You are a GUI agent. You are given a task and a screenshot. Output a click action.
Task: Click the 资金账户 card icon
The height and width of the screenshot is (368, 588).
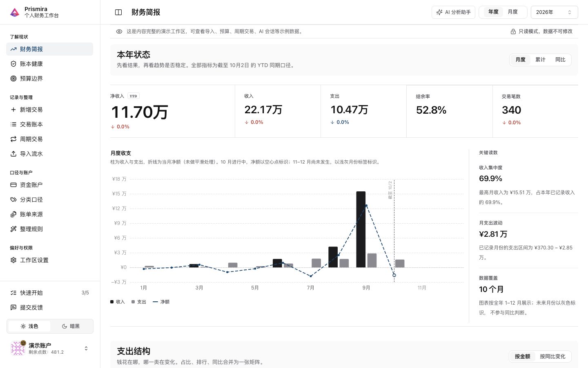(13, 185)
